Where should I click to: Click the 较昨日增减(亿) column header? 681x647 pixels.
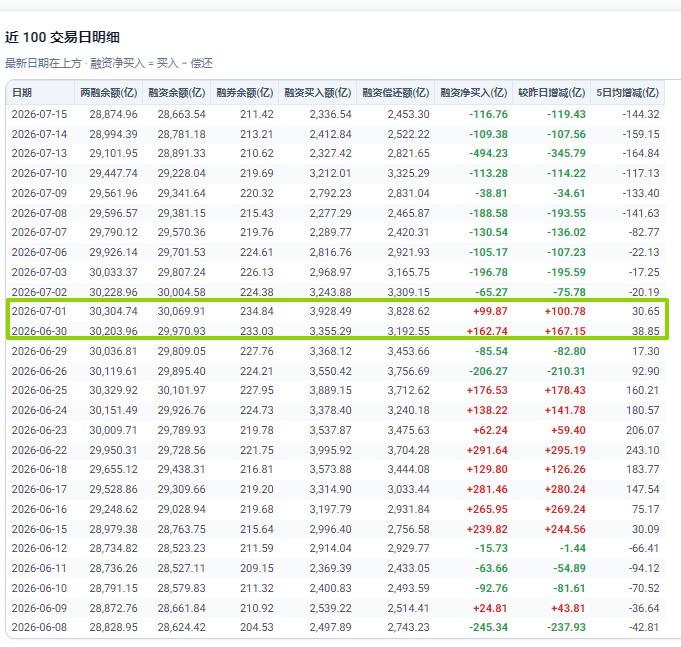(x=552, y=92)
